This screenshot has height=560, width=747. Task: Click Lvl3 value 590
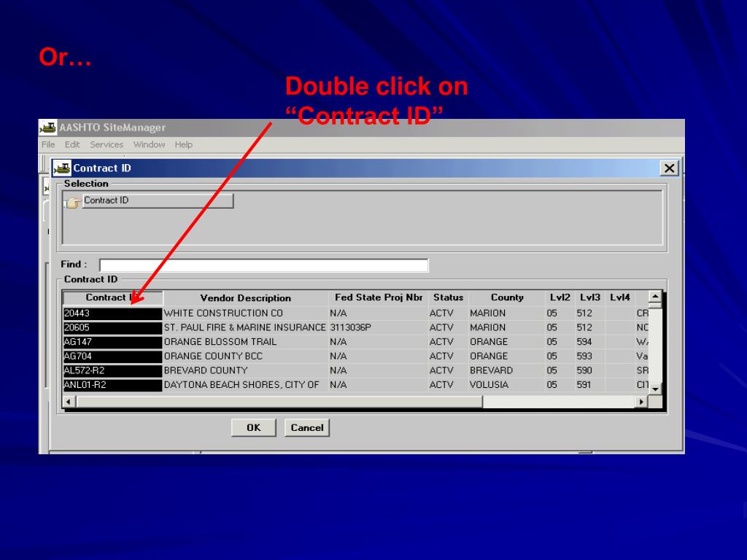pyautogui.click(x=584, y=370)
